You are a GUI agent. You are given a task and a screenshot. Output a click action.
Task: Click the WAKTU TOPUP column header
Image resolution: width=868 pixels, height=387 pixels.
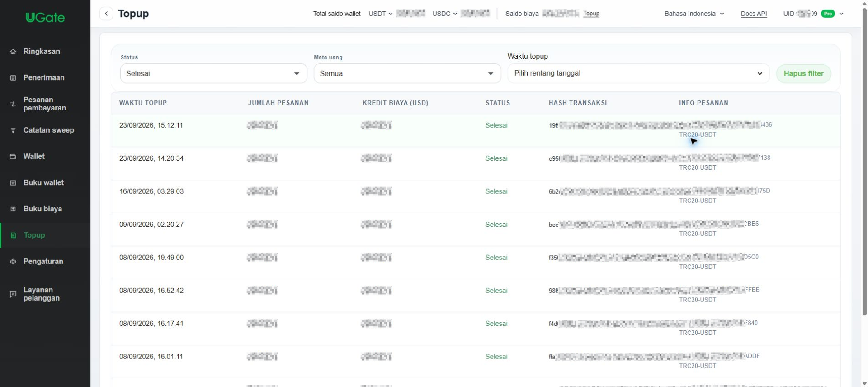[143, 103]
